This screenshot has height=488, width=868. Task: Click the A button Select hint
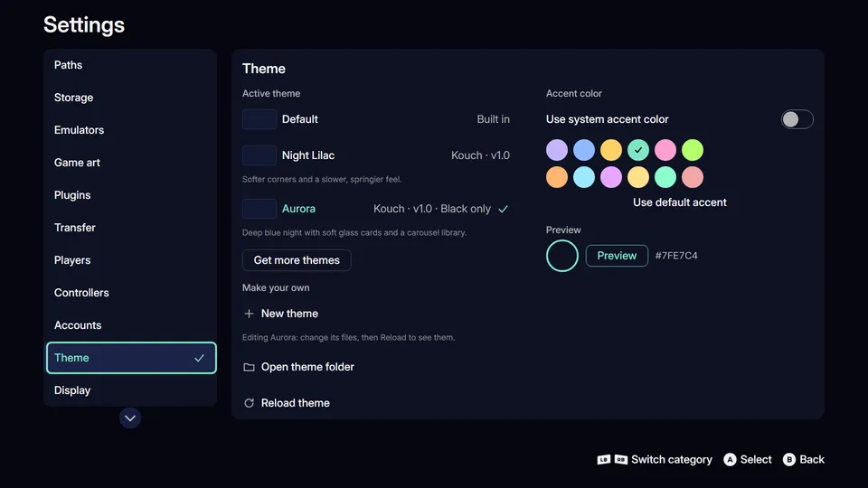click(x=748, y=460)
